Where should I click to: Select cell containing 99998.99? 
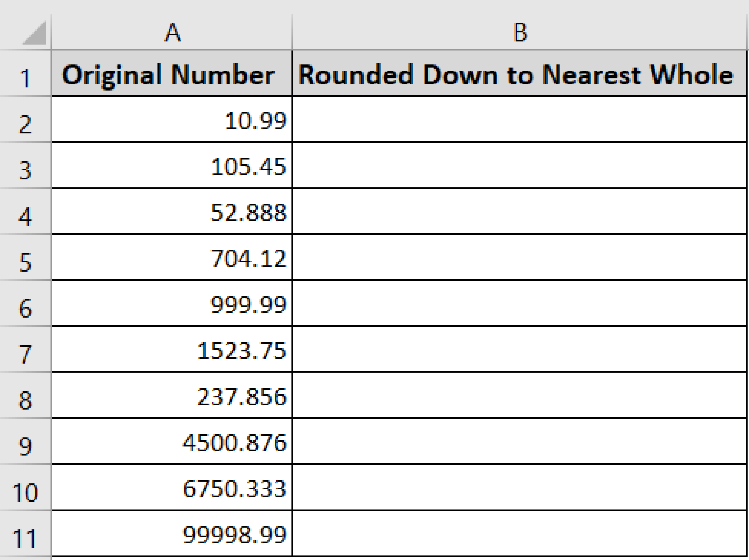172,534
